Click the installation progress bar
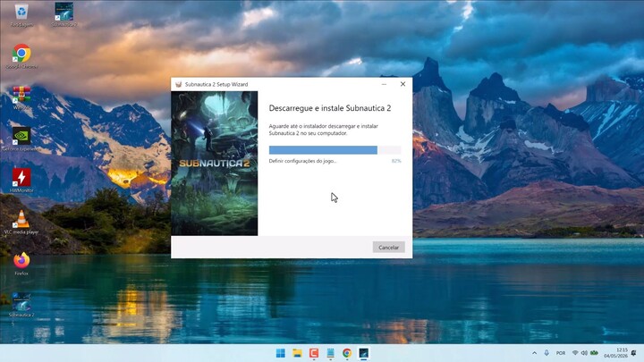This screenshot has width=644, height=362. [x=335, y=150]
